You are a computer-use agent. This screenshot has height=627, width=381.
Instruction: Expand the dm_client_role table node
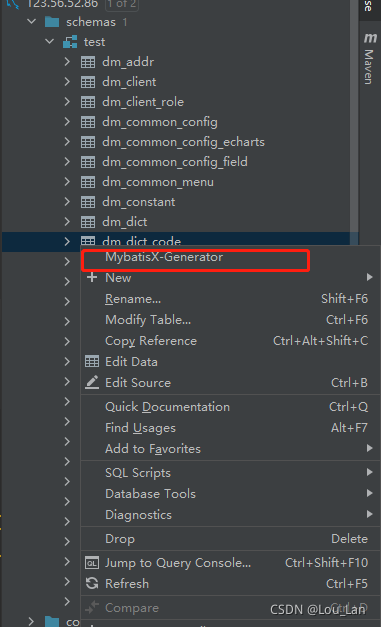(x=67, y=102)
